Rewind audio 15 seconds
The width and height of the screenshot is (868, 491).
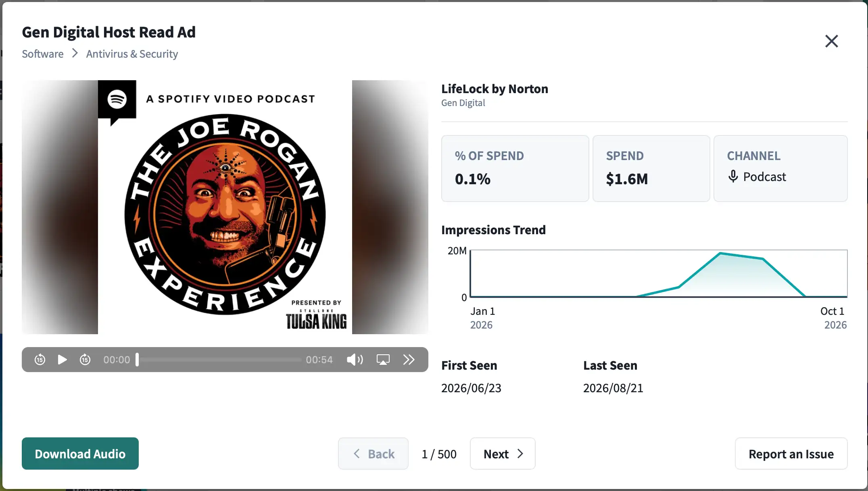(40, 360)
